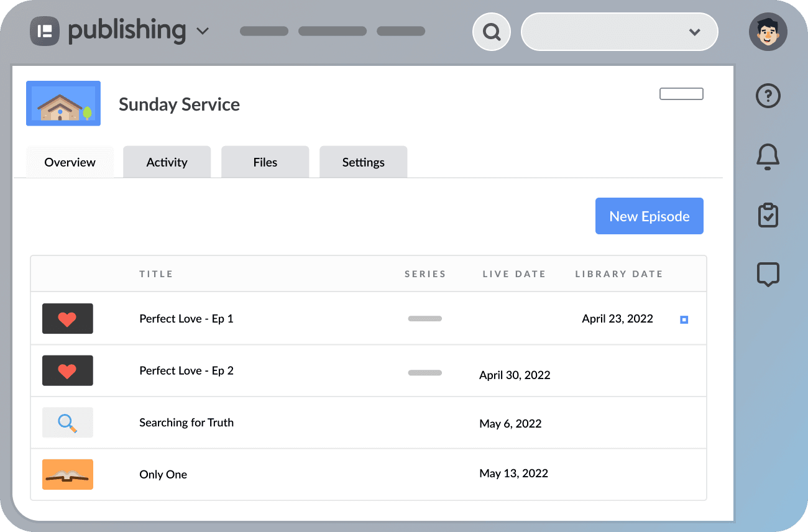Screen dimensions: 808x532
Task: Select the Files tab label
Action: 265,162
